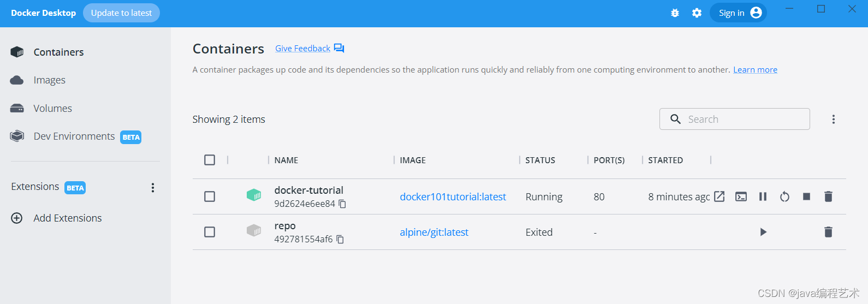Sort by PORT(S) column header
This screenshot has height=304, width=868.
609,160
